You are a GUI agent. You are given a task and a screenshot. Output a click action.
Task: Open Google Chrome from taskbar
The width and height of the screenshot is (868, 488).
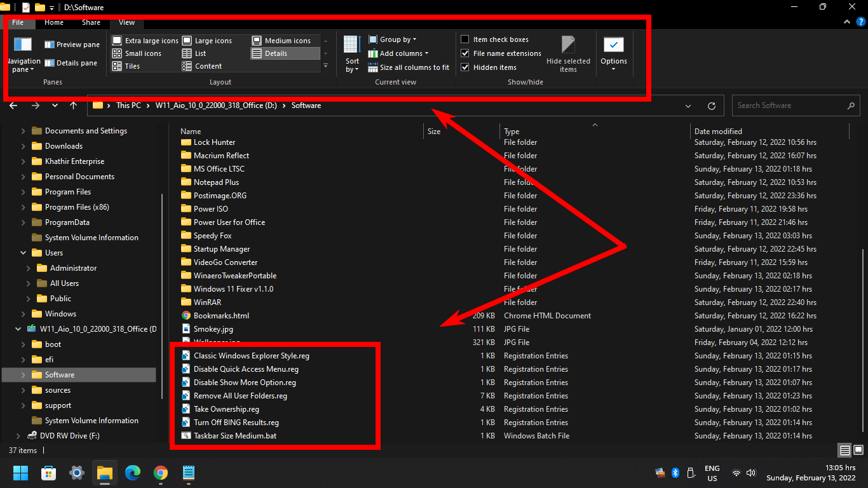click(x=161, y=473)
